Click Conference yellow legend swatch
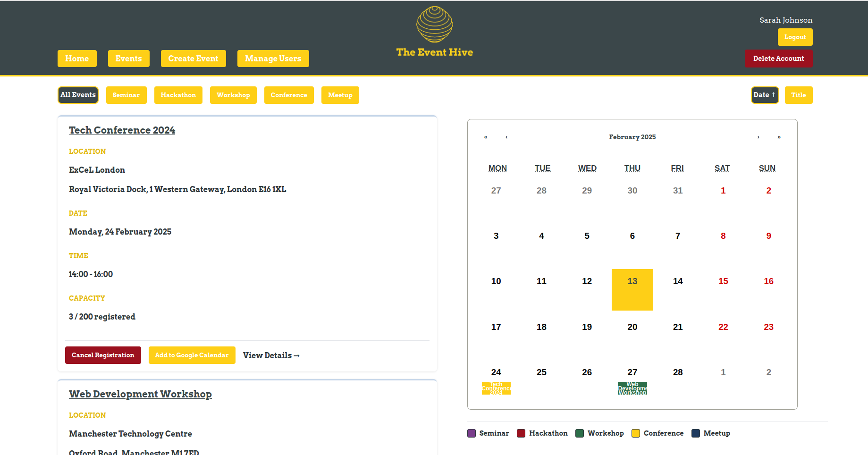Screen dimensions: 868x455 click(636, 433)
